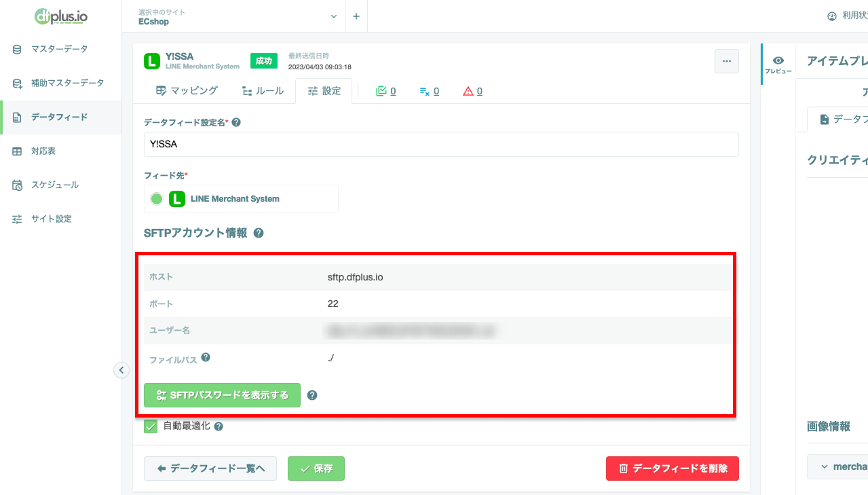Click help icon next to SFTPアカウント情報
The image size is (868, 495).
(x=259, y=233)
